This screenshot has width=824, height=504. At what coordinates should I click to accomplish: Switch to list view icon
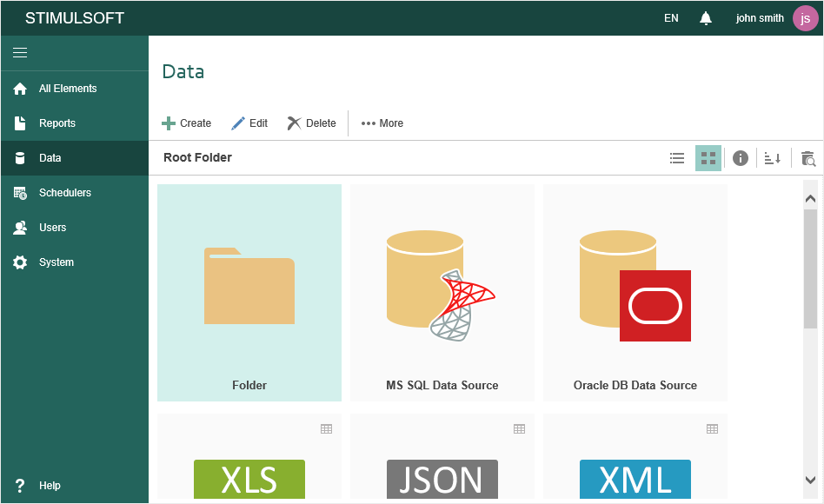click(677, 158)
